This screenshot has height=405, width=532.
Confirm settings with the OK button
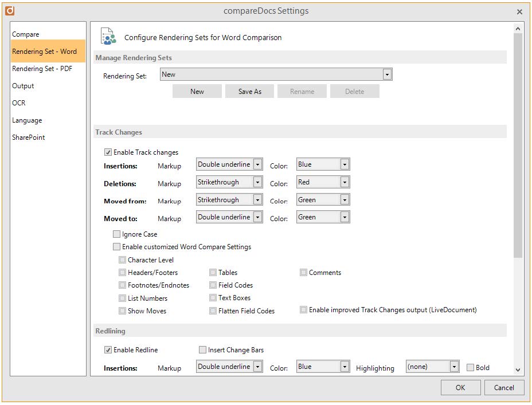(x=460, y=387)
